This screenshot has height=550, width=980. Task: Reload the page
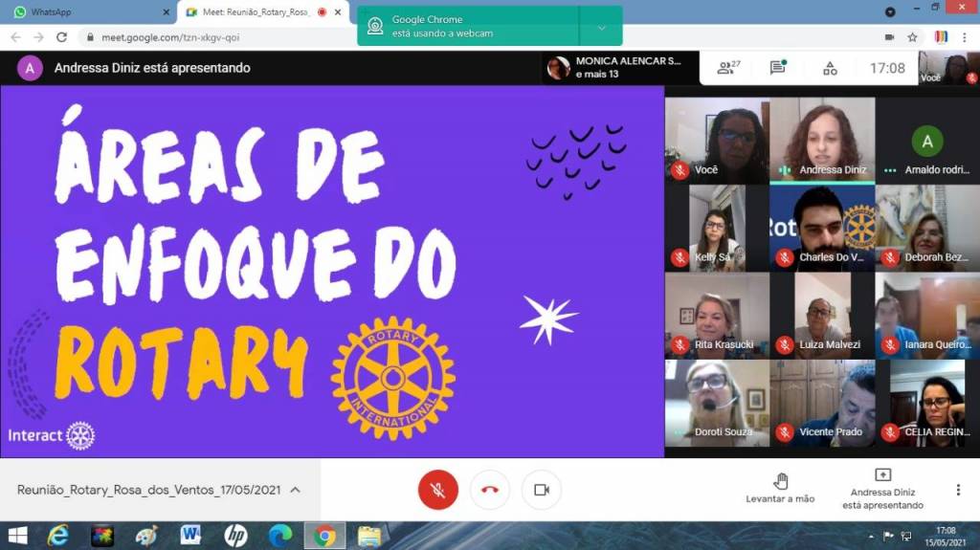click(62, 37)
